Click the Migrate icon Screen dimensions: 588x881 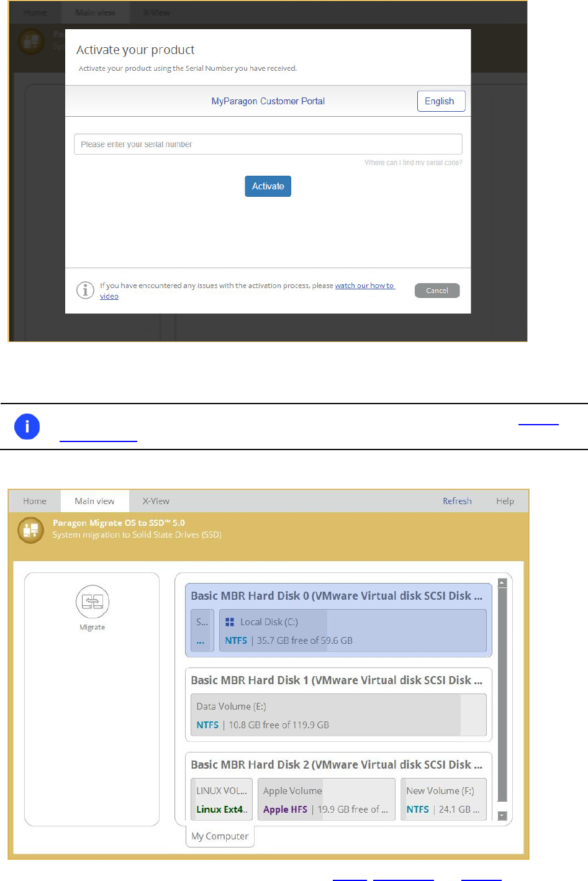[93, 602]
